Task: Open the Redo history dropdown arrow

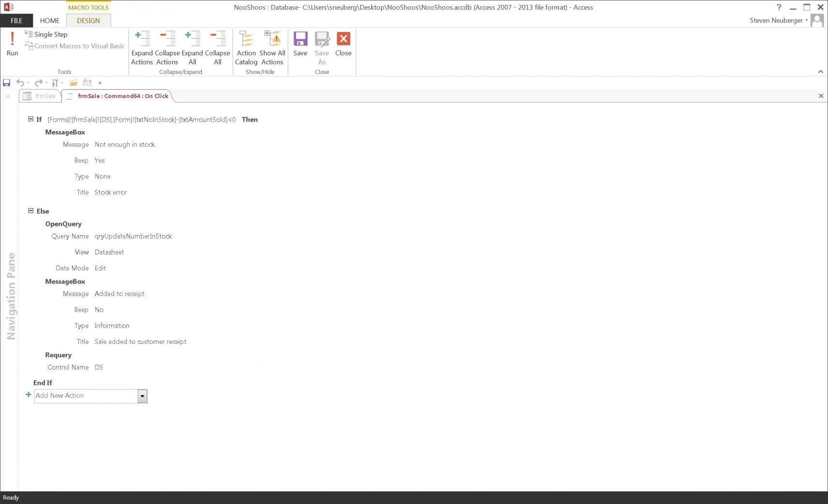Action: coord(46,83)
